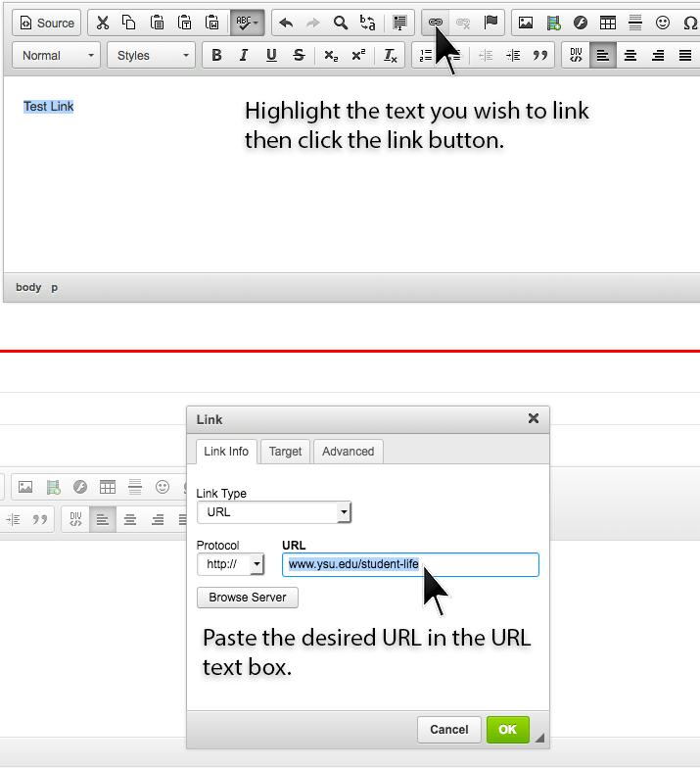Click the Copy icon
Image resolution: width=700 pixels, height=768 pixels.
pos(129,23)
